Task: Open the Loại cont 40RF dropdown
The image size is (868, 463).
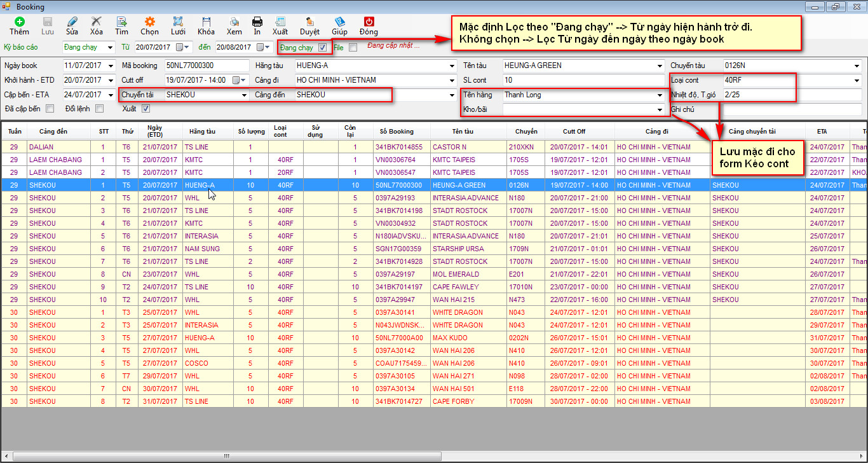Action: tap(857, 80)
